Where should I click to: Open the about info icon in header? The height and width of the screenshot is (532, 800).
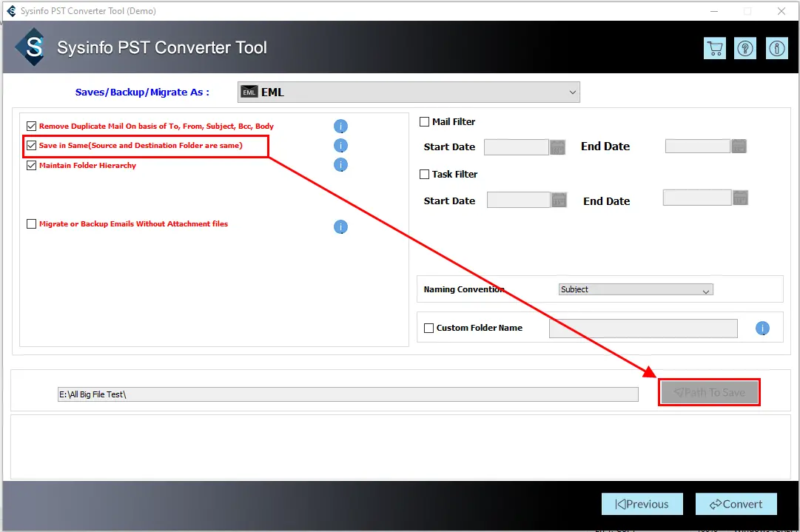click(x=776, y=48)
